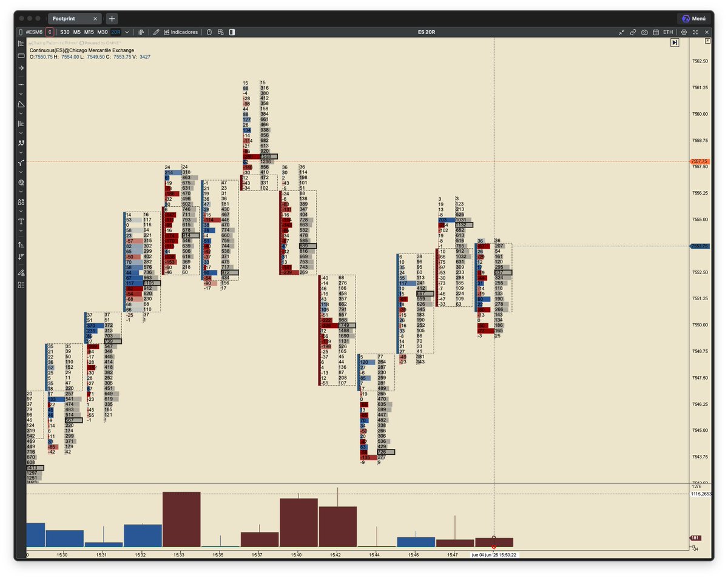This screenshot has height=578, width=728.
Task: Close the Footprint tab
Action: tap(96, 19)
